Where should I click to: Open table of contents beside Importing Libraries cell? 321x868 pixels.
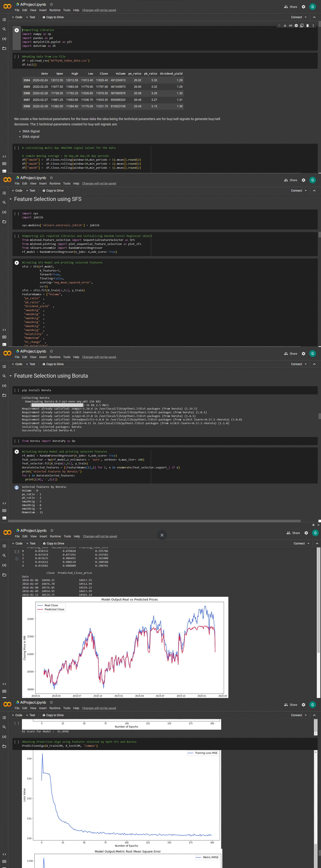4,20
